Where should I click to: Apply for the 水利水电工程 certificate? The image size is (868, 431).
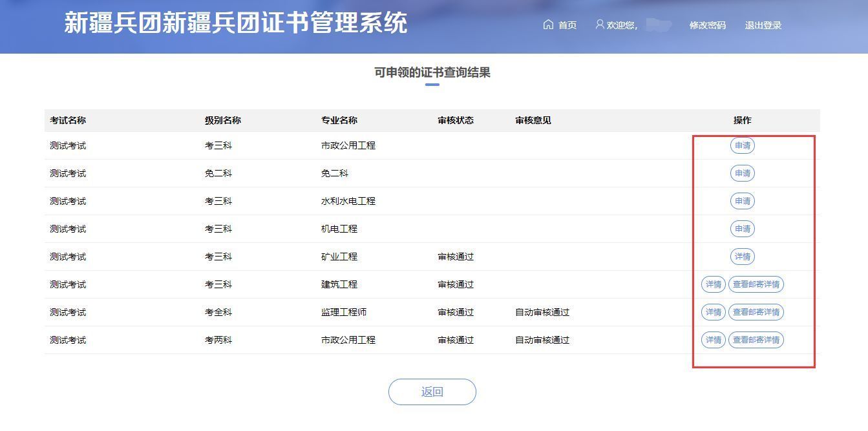(x=742, y=201)
